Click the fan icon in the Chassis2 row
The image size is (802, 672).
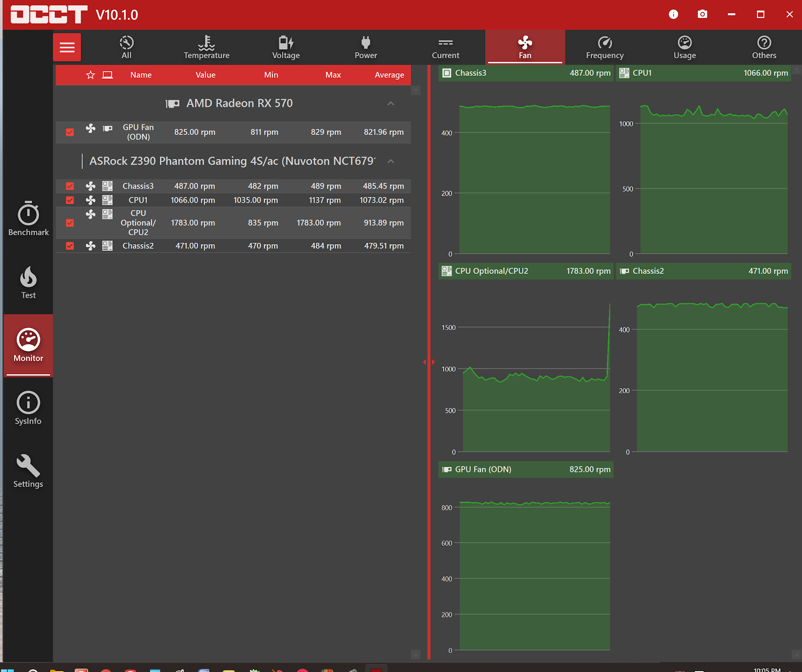[x=91, y=246]
